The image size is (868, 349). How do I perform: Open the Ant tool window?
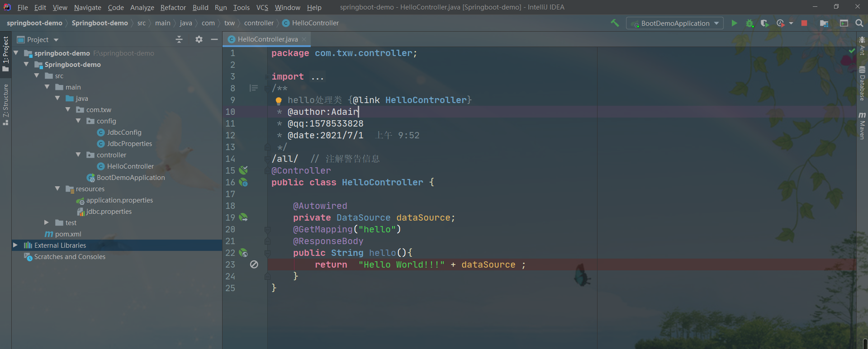pos(862,46)
